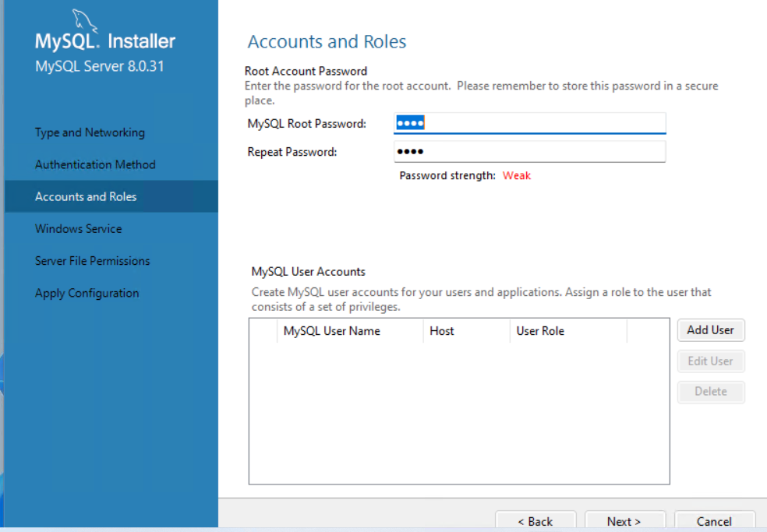Open the Authentication Method step
Screen dimensions: 767x532
pos(95,164)
